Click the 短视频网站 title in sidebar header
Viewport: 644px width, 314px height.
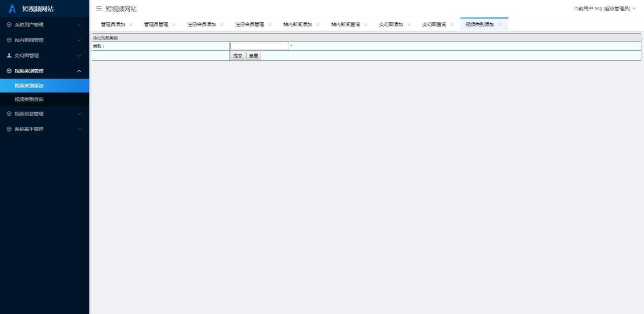point(38,9)
